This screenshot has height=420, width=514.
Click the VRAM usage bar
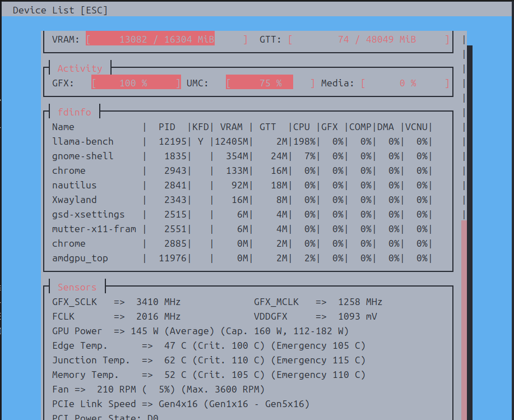[x=166, y=39]
